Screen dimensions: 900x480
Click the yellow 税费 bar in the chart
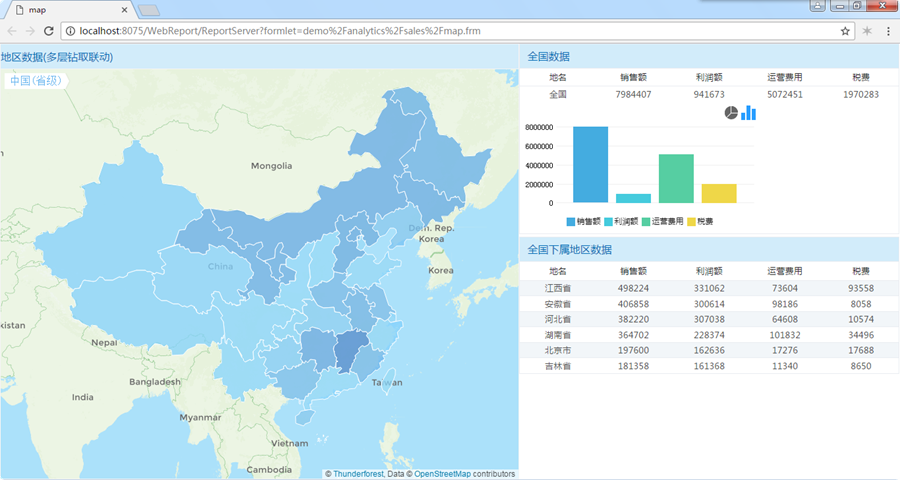719,193
